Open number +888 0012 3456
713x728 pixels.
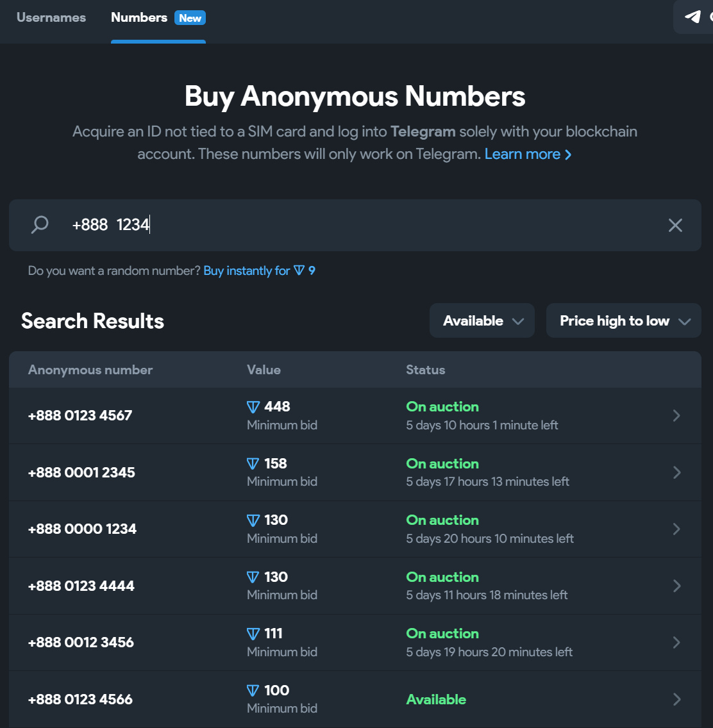(81, 643)
